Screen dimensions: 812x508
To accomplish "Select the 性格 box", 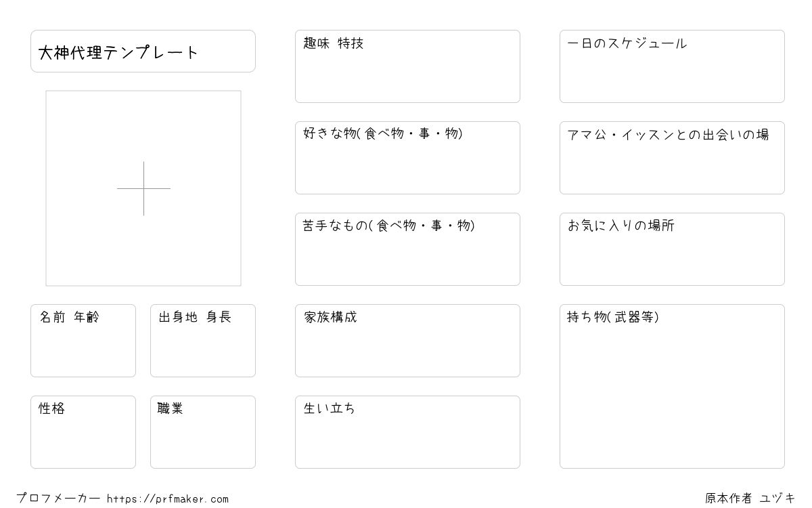I will (83, 432).
